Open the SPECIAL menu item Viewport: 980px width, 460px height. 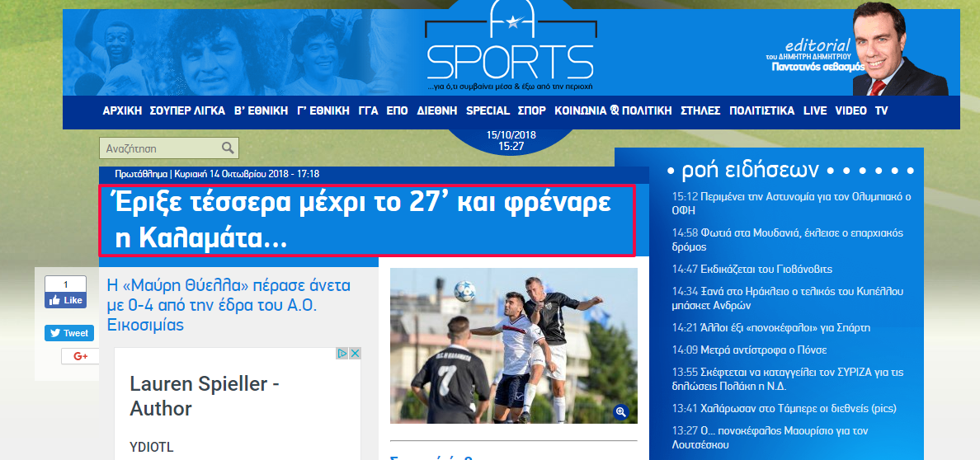[488, 110]
